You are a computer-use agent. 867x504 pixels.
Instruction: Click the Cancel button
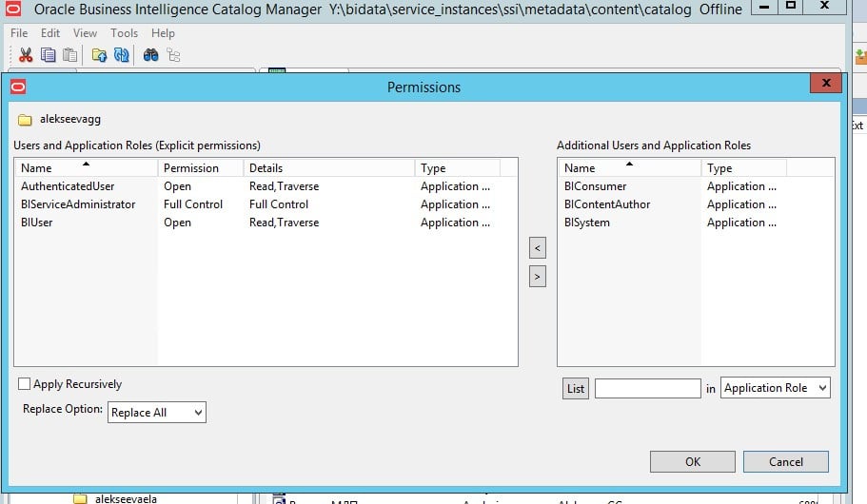tap(786, 461)
